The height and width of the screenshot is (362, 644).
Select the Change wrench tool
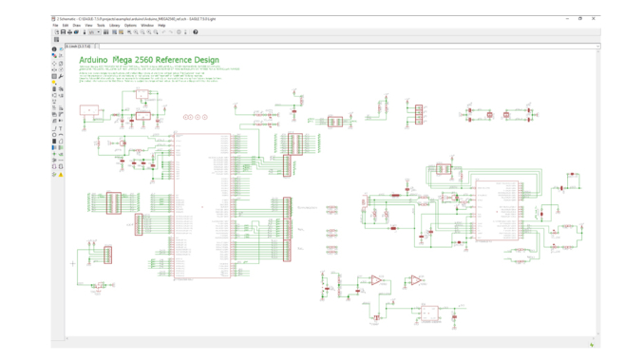pyautogui.click(x=61, y=76)
